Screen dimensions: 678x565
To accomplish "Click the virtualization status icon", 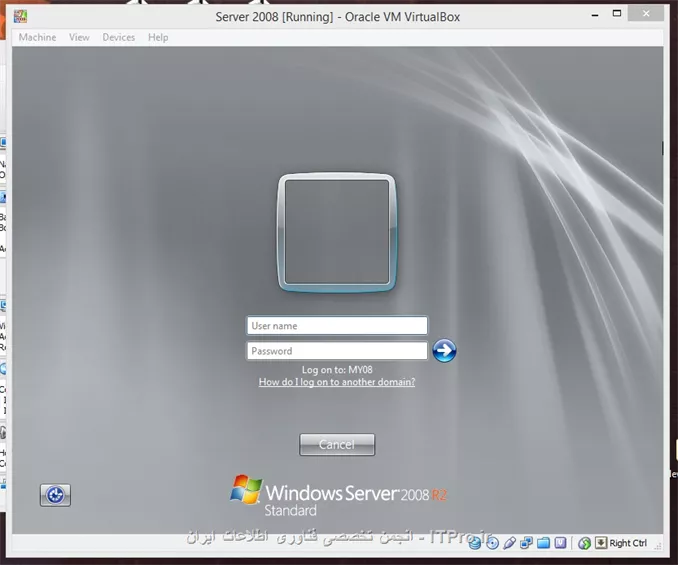I will click(x=560, y=543).
